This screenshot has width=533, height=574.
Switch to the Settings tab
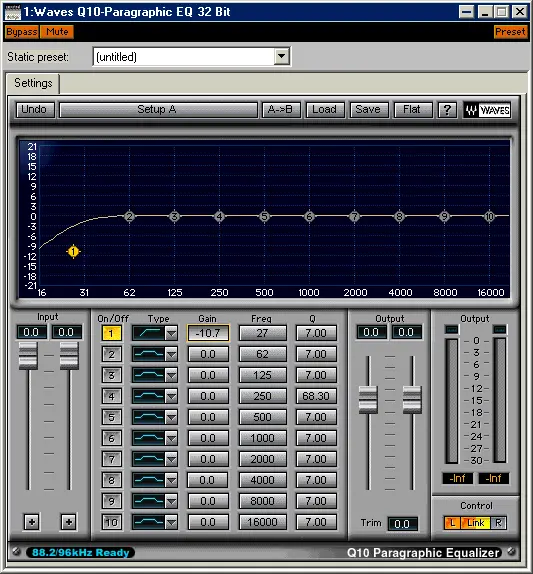click(x=33, y=83)
